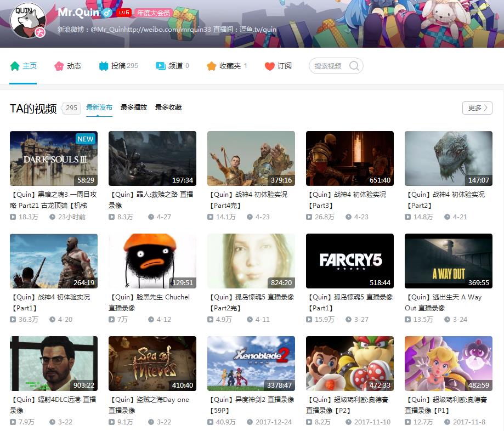Open the Dark Souls III video thumbnail
The image size is (504, 431).
[54, 158]
